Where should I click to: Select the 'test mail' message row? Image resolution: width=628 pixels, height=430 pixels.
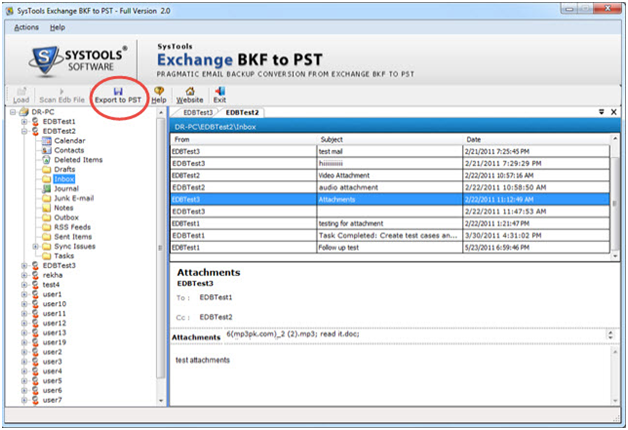pyautogui.click(x=390, y=151)
